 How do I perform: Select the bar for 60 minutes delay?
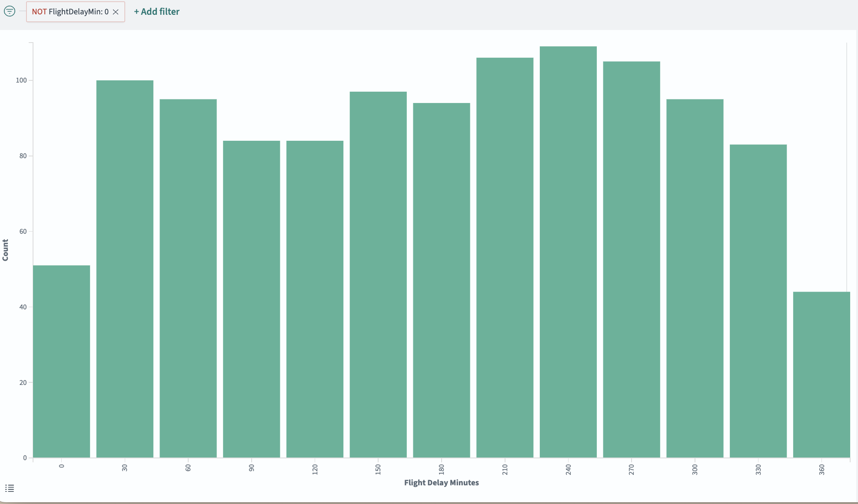point(188,279)
